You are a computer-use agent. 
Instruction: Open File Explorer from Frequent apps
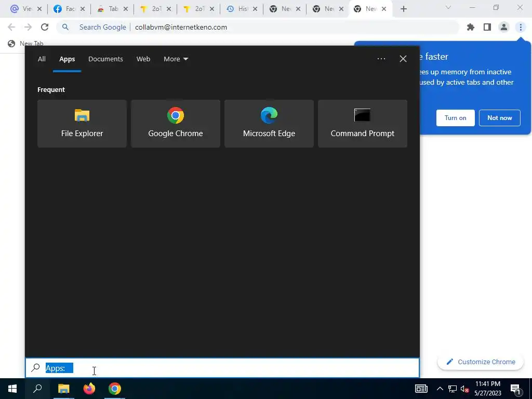82,124
